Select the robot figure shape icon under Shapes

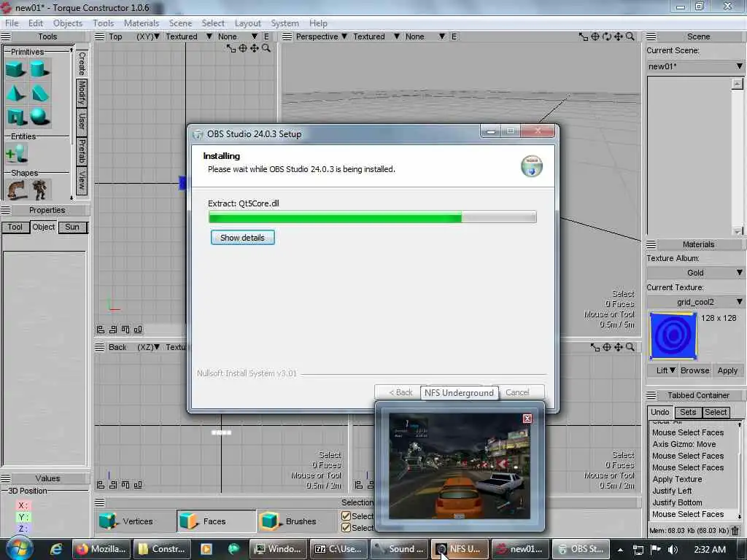click(x=40, y=190)
